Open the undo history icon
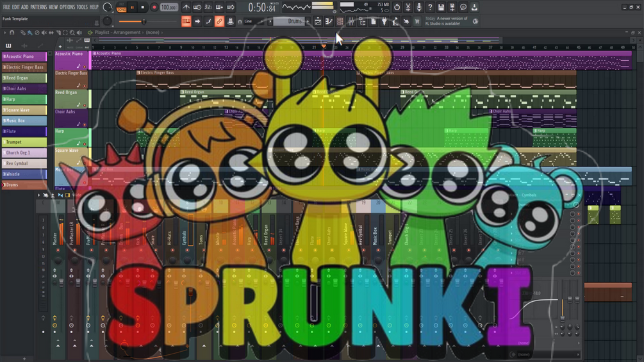This screenshot has height=362, width=644. point(397,8)
